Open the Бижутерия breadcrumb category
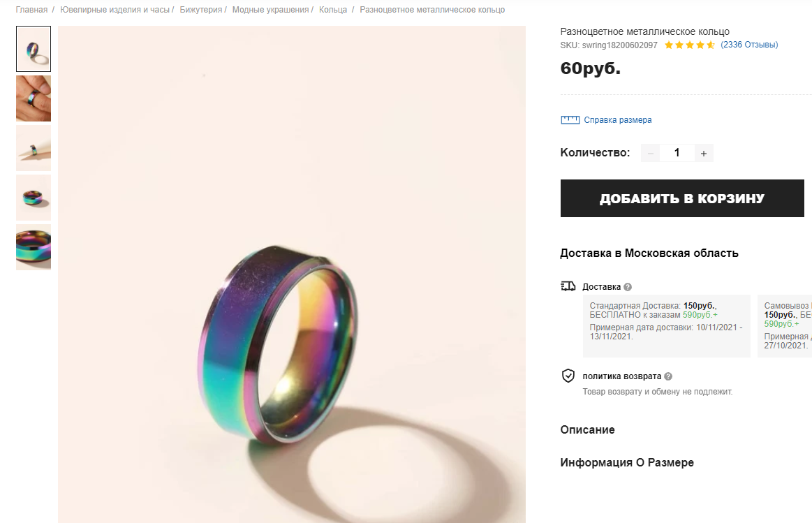Viewport: 812px width, 523px height. click(201, 10)
